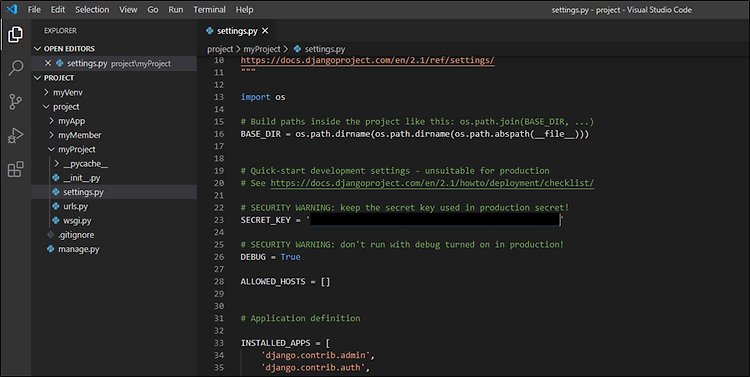750x377 pixels.
Task: Click the VS Code logo icon
Action: click(x=12, y=9)
